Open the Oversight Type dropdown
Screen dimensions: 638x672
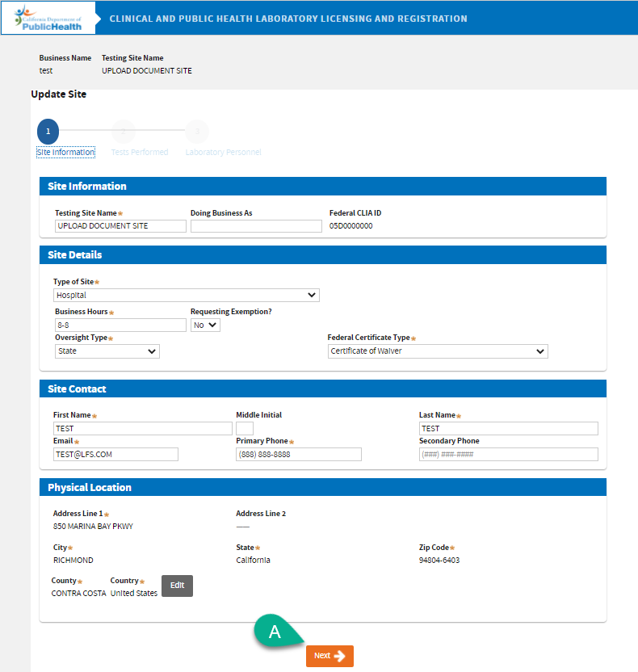107,351
